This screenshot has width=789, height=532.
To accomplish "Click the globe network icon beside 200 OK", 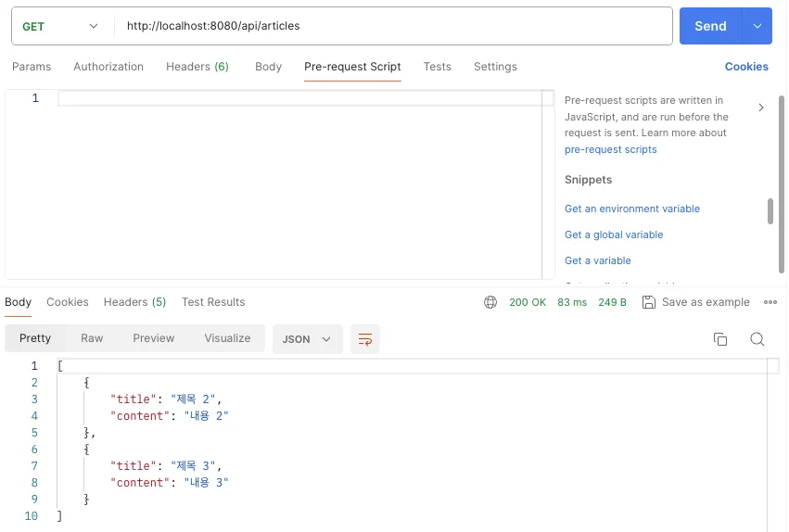I will tap(490, 302).
